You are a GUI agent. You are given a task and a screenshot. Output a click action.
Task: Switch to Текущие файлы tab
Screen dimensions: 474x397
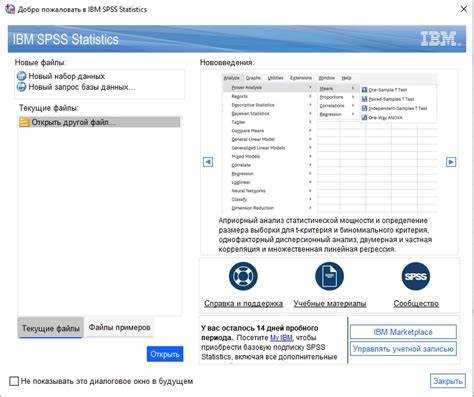click(51, 328)
